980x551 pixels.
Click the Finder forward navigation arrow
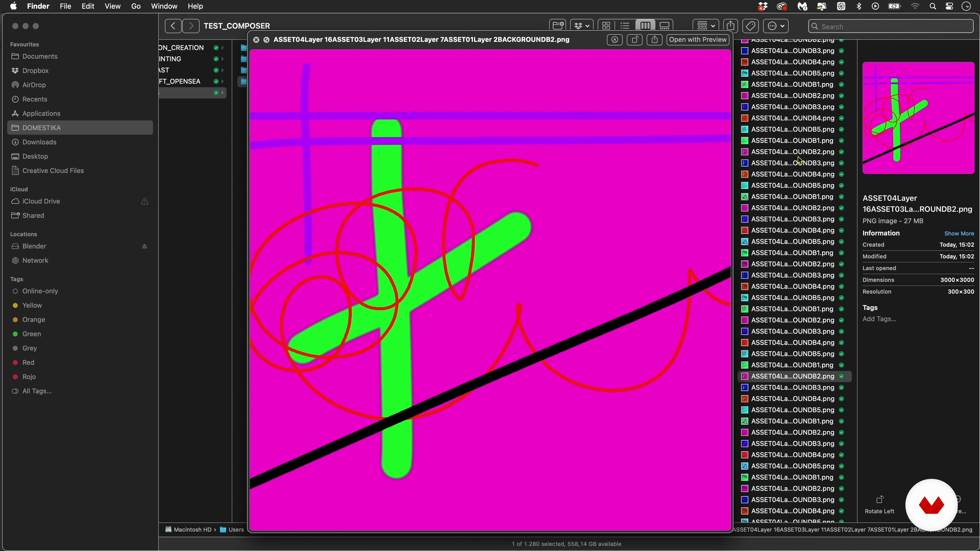(x=191, y=26)
